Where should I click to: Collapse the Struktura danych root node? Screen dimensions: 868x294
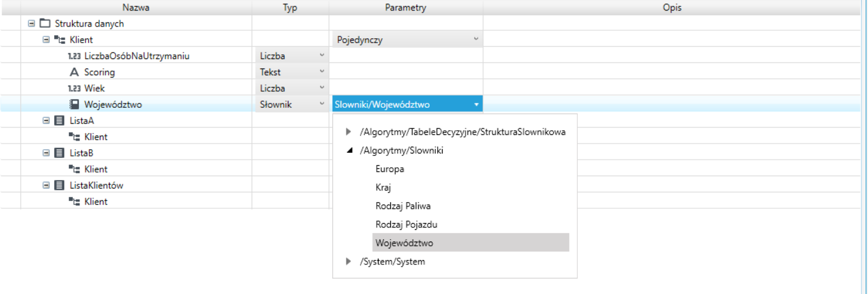click(x=31, y=23)
